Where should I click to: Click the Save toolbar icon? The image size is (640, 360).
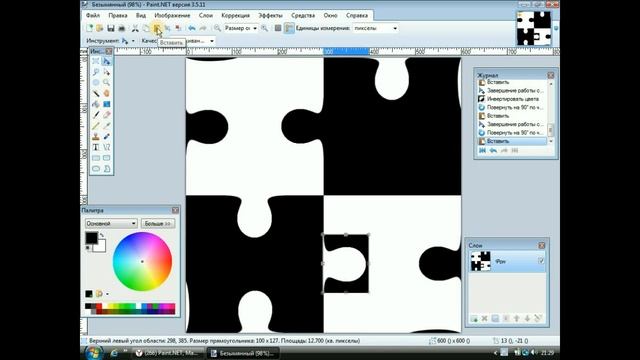[x=111, y=28]
